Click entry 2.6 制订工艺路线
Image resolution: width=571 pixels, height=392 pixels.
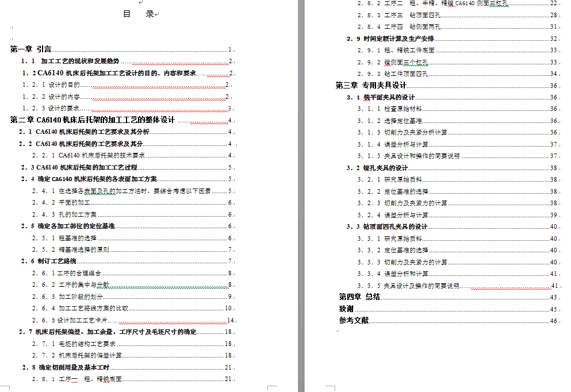[x=128, y=262]
